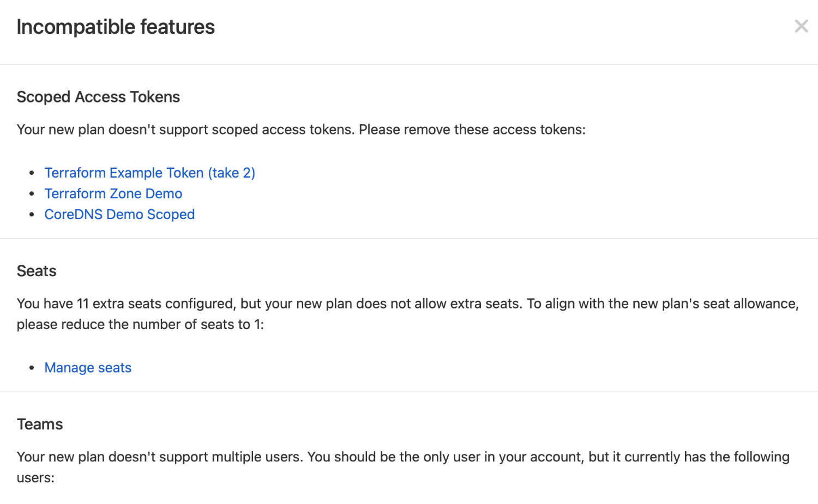
Task: Click the bullet beside Manage seats
Action: (32, 368)
